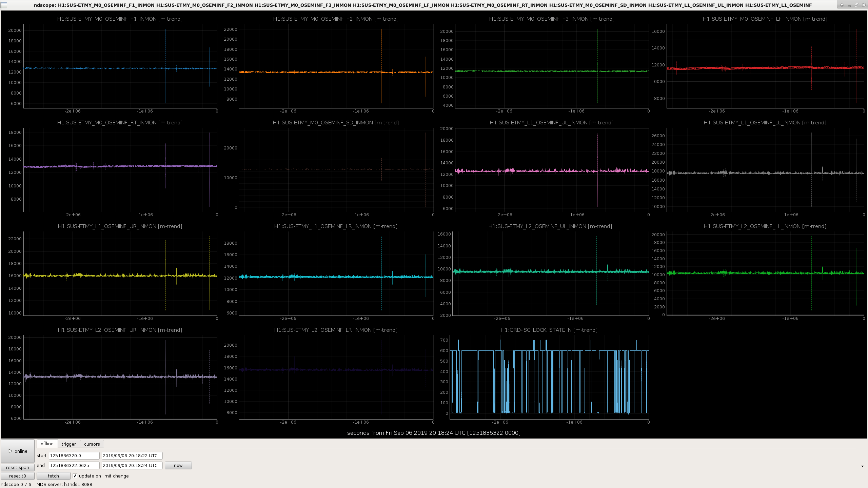Select the M0_OSEMINF_F1_INMON plot title

[x=120, y=19]
